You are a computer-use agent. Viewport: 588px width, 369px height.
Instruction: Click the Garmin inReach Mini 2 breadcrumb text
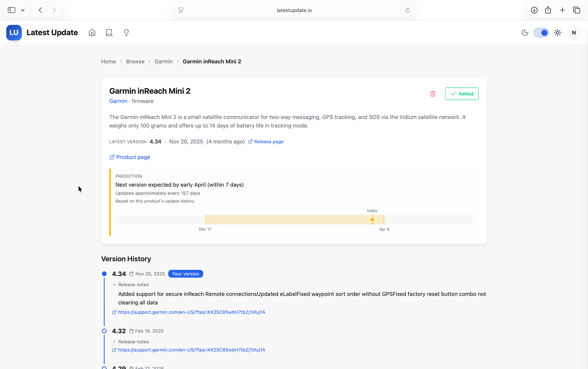(212, 61)
